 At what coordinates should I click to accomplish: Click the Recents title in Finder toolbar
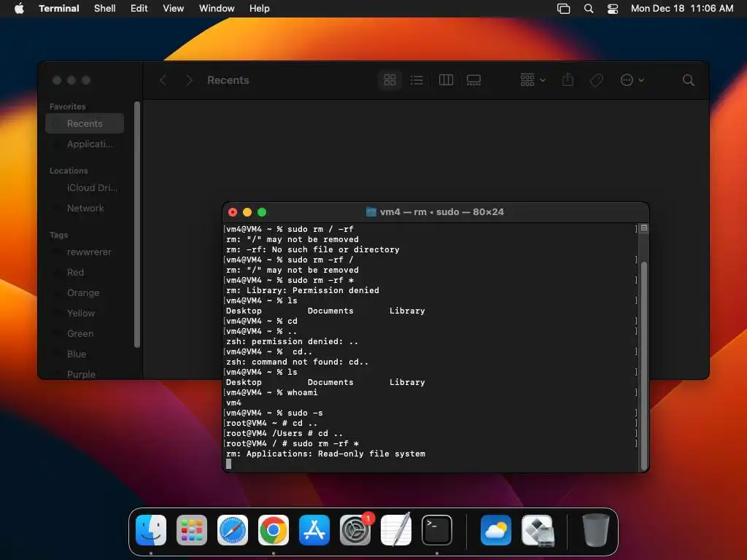[x=228, y=80]
